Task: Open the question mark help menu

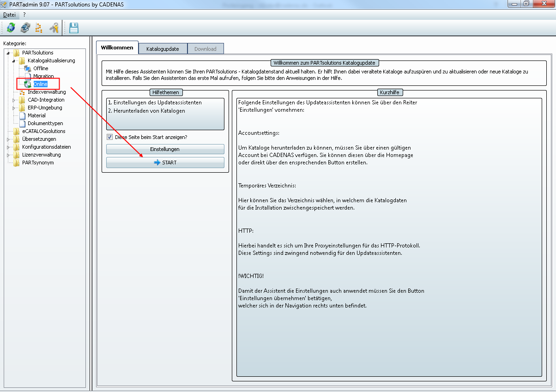Action: [24, 15]
